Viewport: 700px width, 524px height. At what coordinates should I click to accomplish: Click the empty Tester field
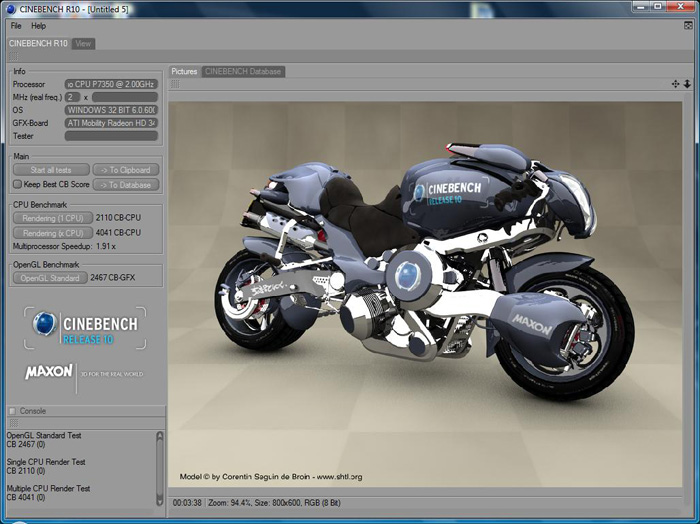(111, 136)
